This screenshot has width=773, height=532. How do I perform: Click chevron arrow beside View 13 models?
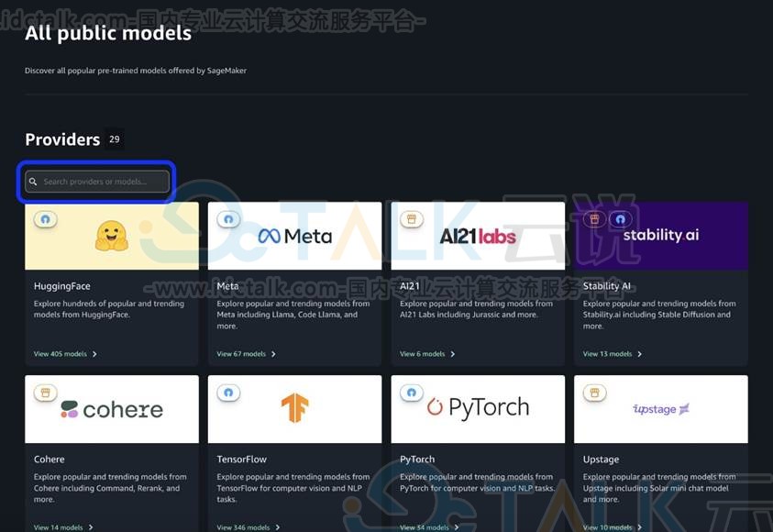pyautogui.click(x=639, y=354)
